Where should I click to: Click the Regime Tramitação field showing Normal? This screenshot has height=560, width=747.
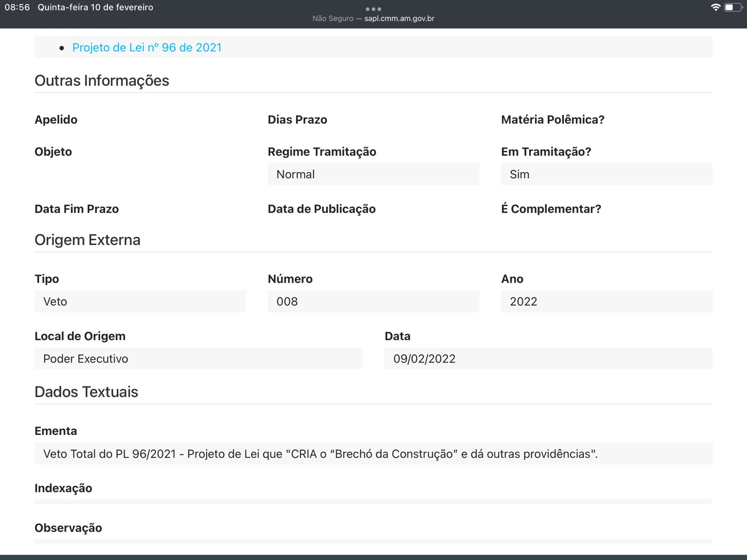click(373, 174)
